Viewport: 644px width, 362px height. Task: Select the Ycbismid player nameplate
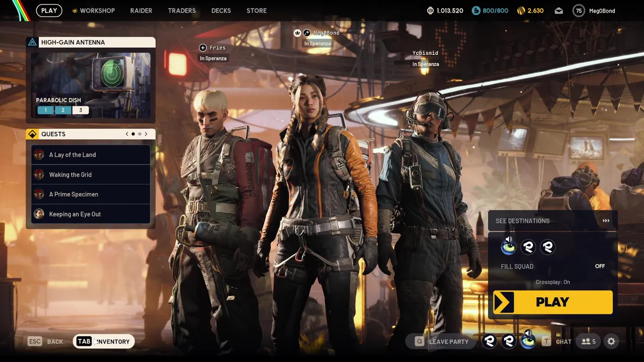click(x=425, y=53)
